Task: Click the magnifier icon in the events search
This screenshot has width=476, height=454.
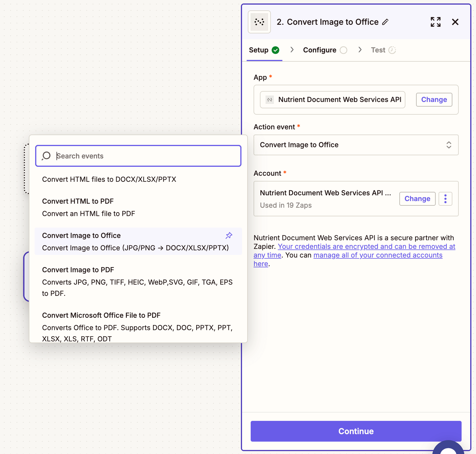Action: (46, 156)
